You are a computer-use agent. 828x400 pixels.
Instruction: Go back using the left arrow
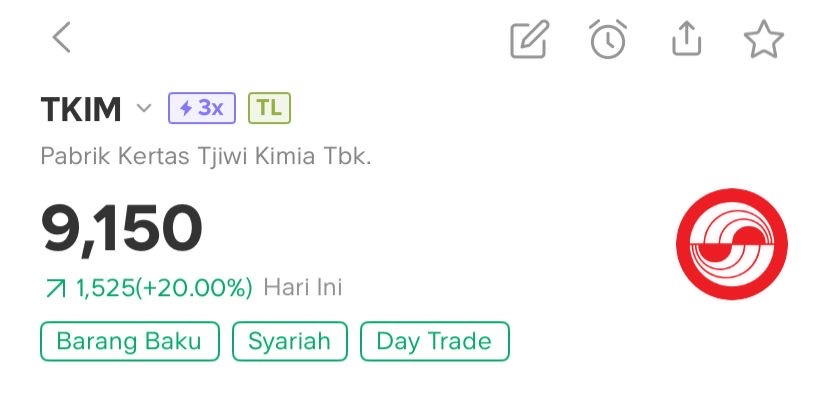coord(62,39)
